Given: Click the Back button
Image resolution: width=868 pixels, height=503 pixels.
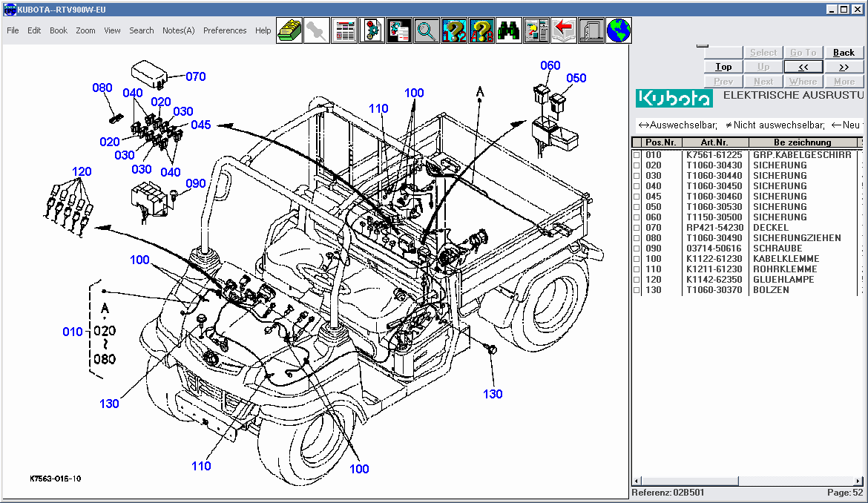Looking at the screenshot, I should [x=844, y=52].
